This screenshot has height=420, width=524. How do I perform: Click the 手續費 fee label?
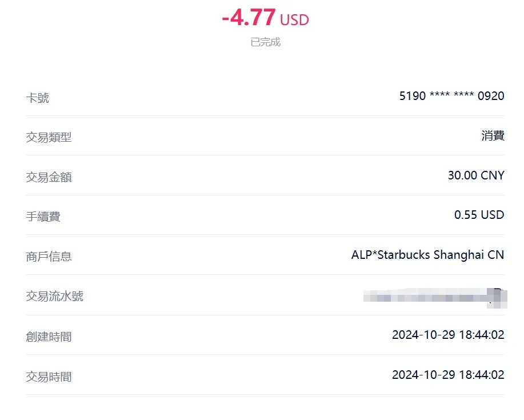[43, 217]
